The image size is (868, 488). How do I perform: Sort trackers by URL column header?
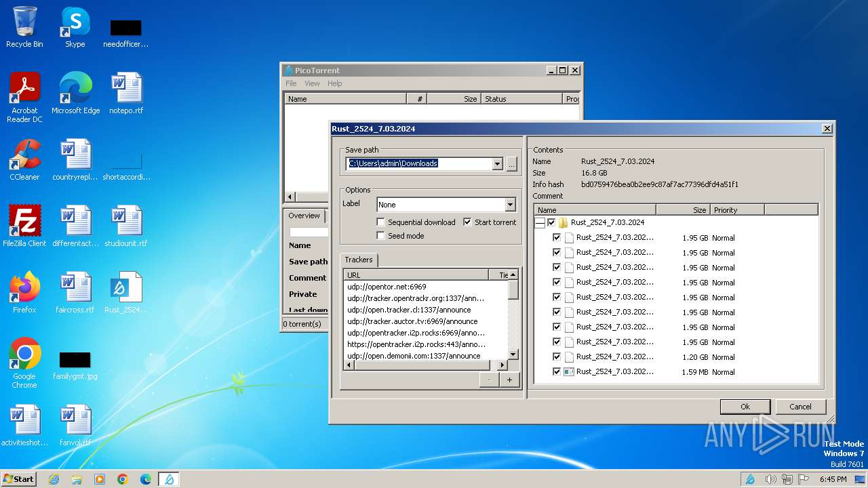click(x=416, y=274)
